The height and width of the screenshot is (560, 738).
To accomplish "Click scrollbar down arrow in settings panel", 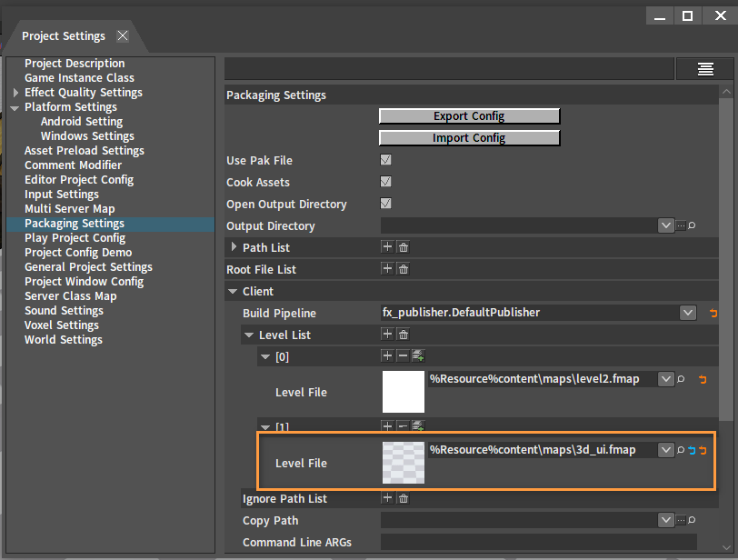I will coord(726,547).
